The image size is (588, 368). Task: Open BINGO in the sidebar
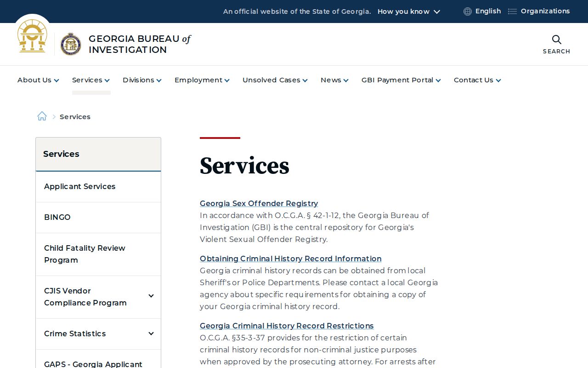pos(98,217)
